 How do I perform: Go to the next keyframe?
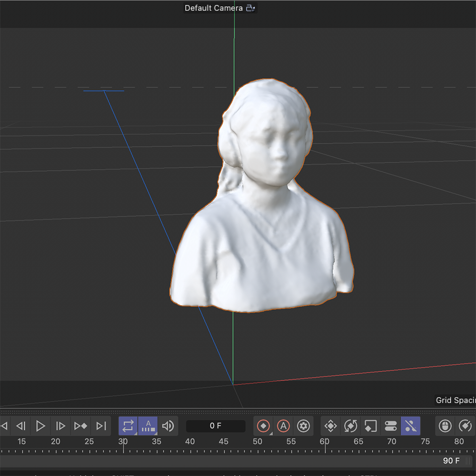pyautogui.click(x=80, y=426)
